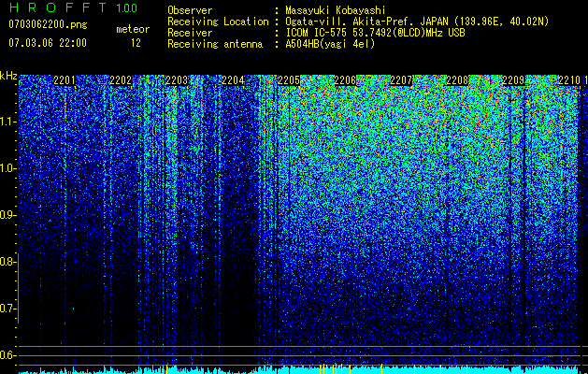Click the 2204 time marker

click(x=233, y=80)
